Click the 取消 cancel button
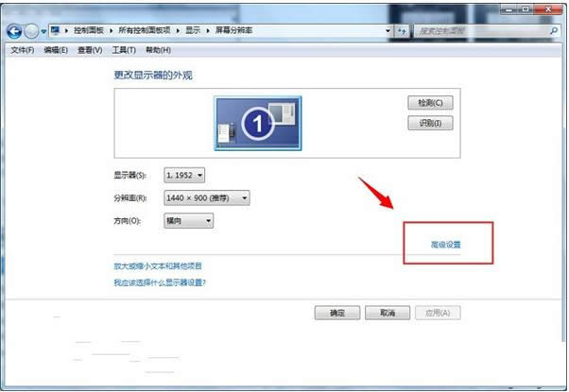 [x=388, y=313]
